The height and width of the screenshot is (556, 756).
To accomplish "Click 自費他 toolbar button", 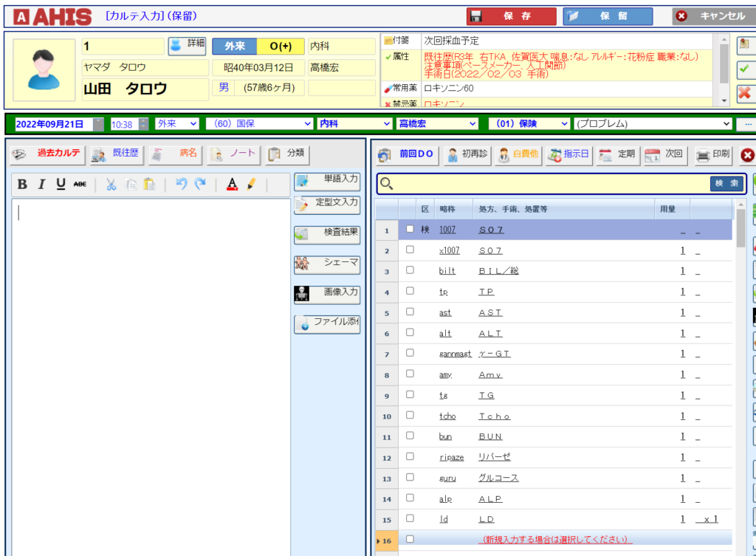I will pyautogui.click(x=518, y=155).
